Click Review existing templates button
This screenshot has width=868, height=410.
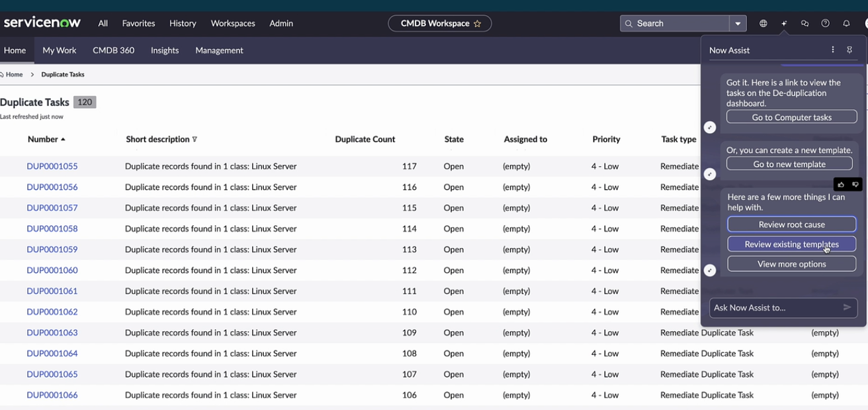click(792, 244)
